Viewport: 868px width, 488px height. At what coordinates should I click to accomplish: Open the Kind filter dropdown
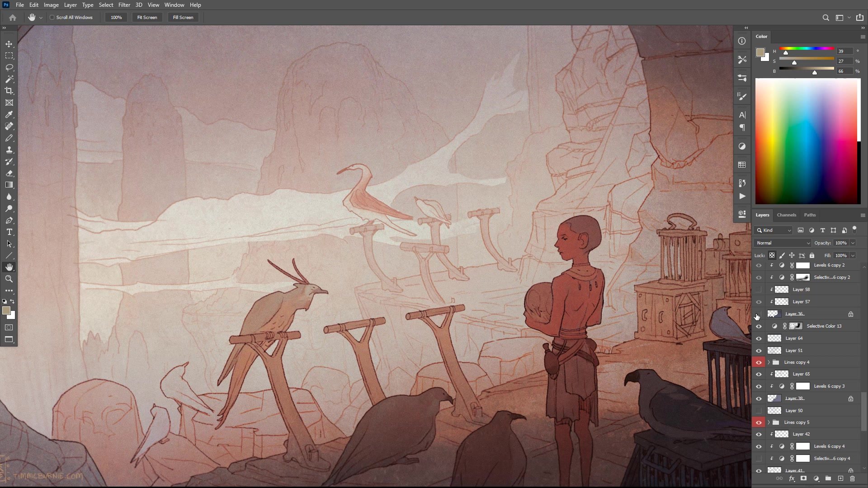pos(773,230)
